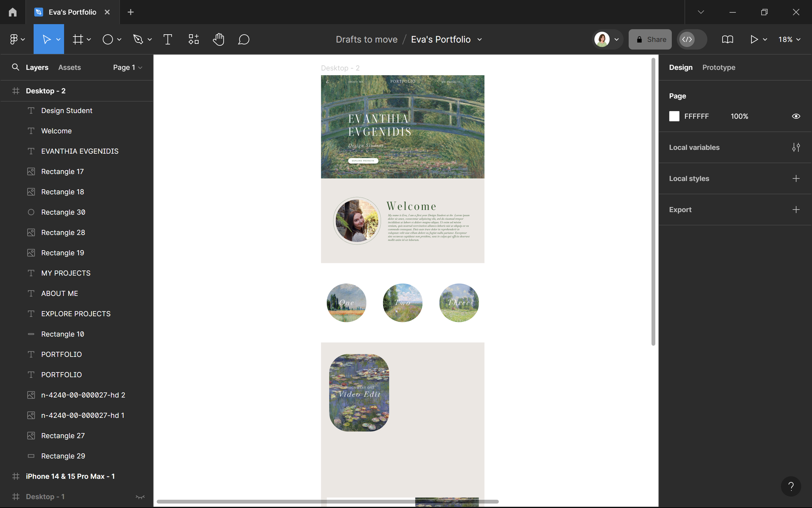
Task: Select the Pen tool
Action: (x=138, y=39)
